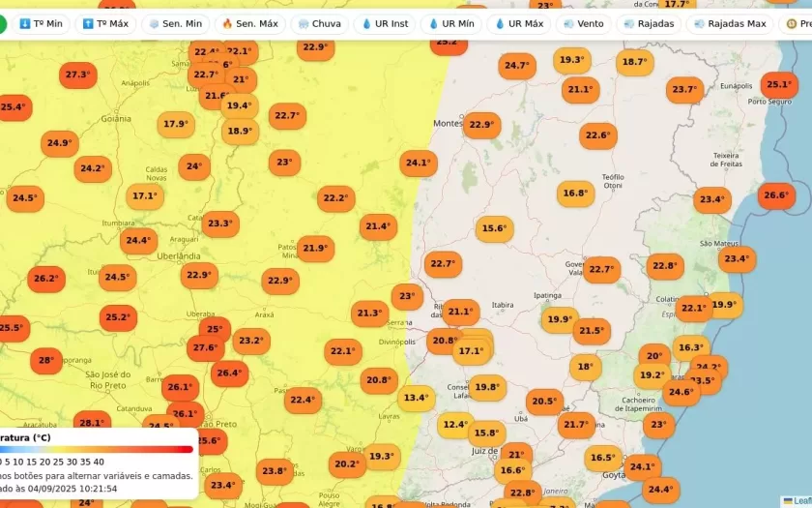The width and height of the screenshot is (812, 508).
Task: Open the Vento wind layer
Action: click(x=583, y=23)
